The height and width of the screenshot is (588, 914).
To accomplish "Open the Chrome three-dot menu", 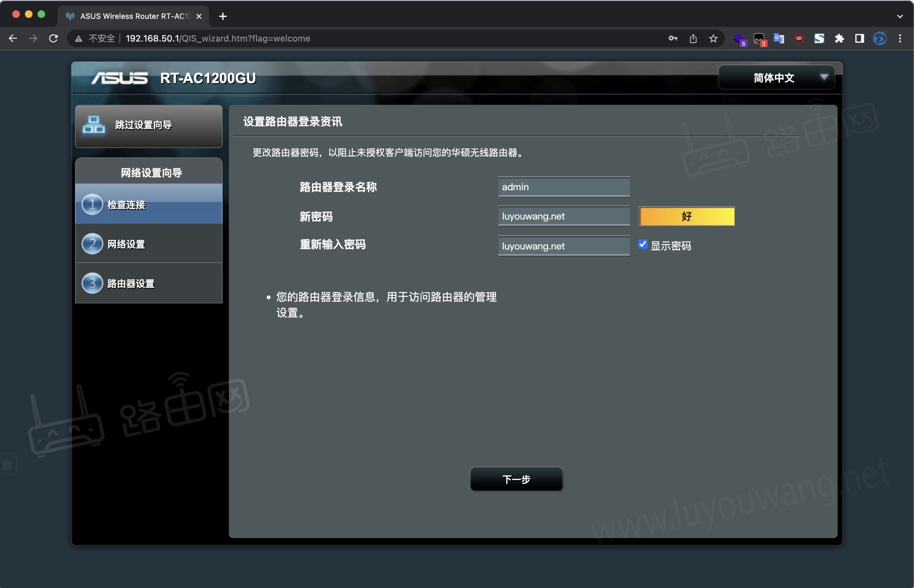I will [900, 39].
